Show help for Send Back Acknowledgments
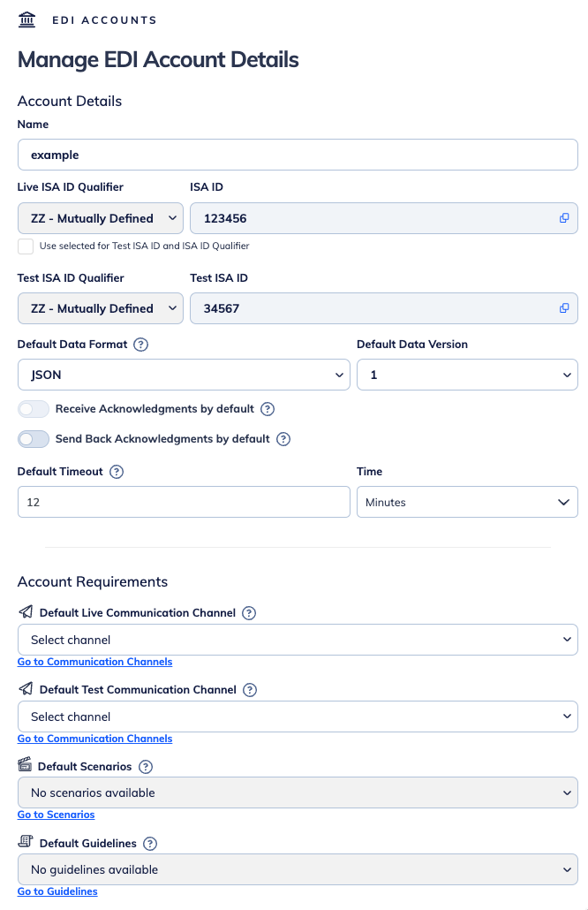Viewport: 588px width, 910px height. pyautogui.click(x=283, y=439)
